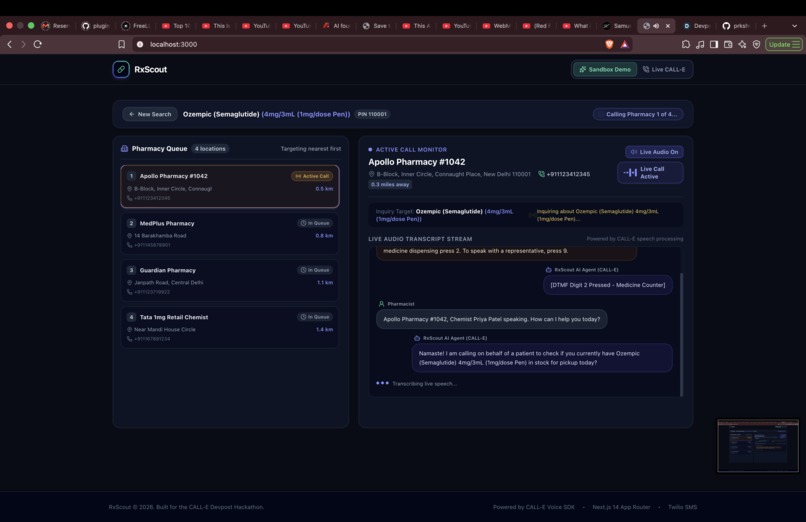806x522 pixels.
Task: Open the Brave Shields lion icon
Action: 609,44
